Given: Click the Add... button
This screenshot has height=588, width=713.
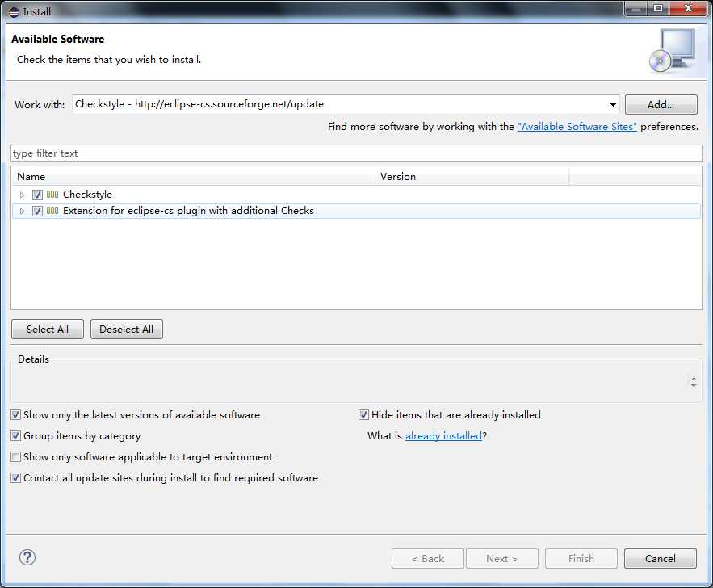Looking at the screenshot, I should pos(661,104).
